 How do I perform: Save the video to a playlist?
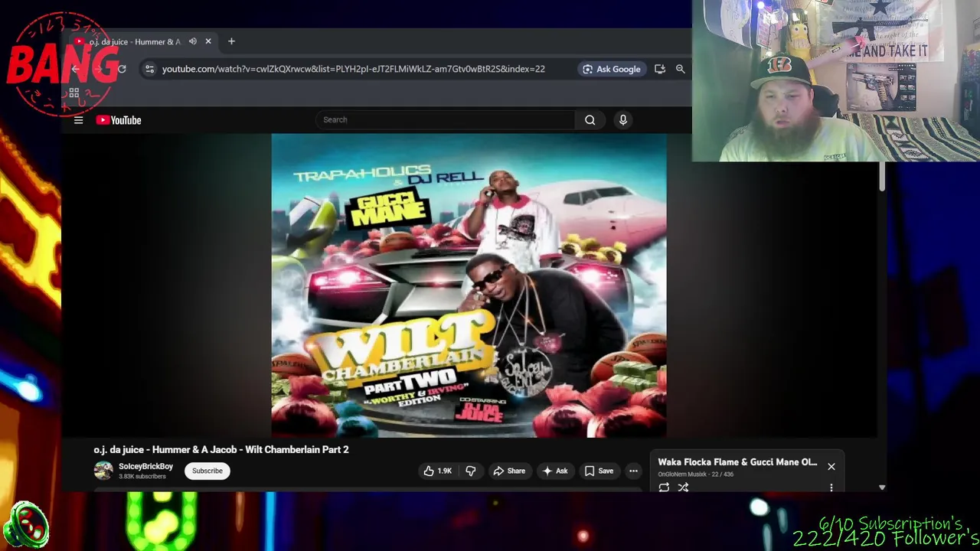pyautogui.click(x=599, y=471)
